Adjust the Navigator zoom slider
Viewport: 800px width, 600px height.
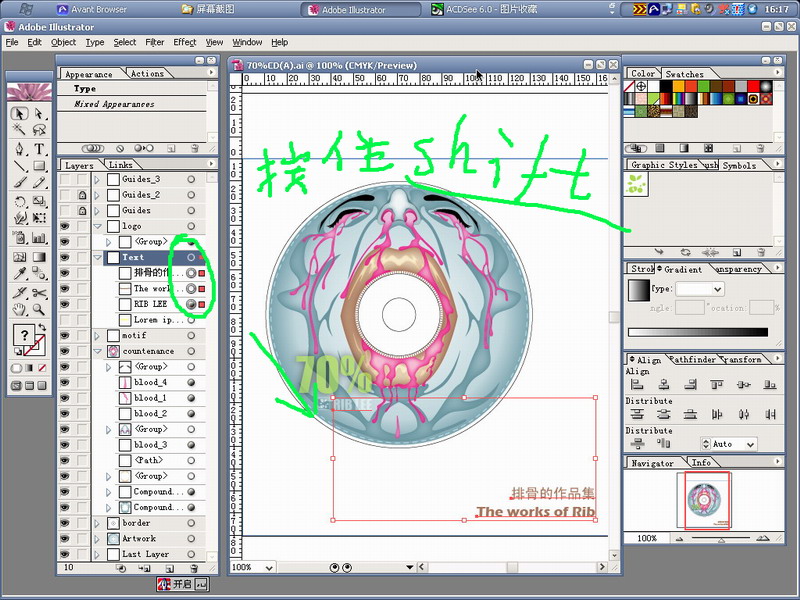(721, 539)
